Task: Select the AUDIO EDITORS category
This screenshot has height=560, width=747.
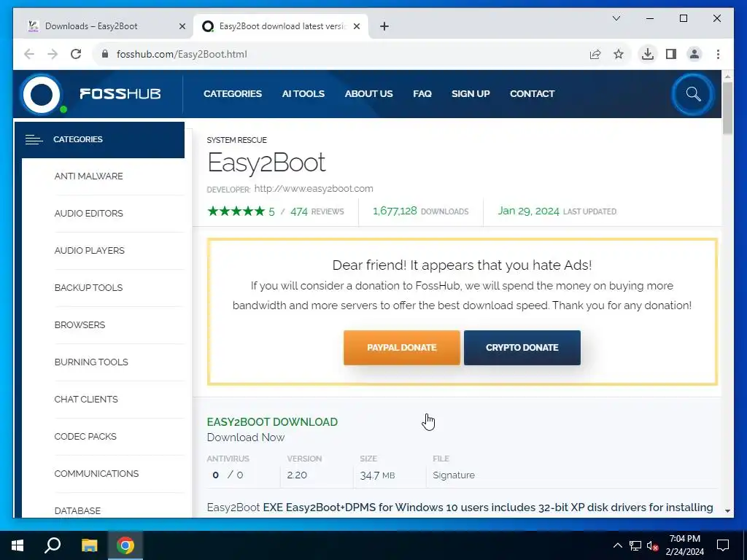Action: [x=88, y=214]
